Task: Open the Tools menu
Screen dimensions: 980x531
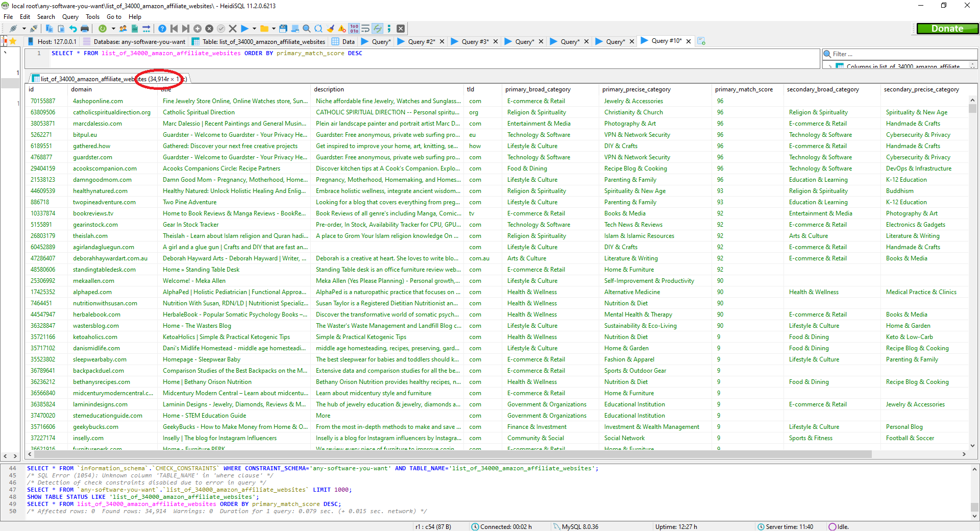Action: tap(92, 16)
